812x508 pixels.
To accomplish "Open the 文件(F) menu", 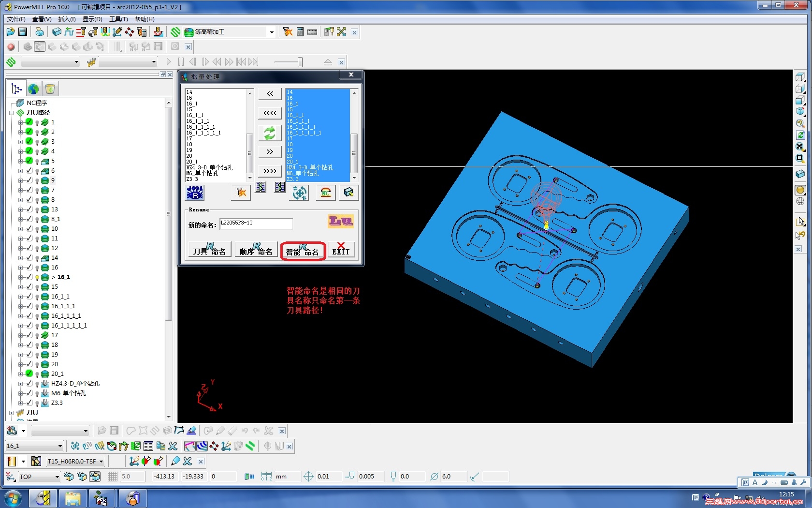I will [x=16, y=19].
